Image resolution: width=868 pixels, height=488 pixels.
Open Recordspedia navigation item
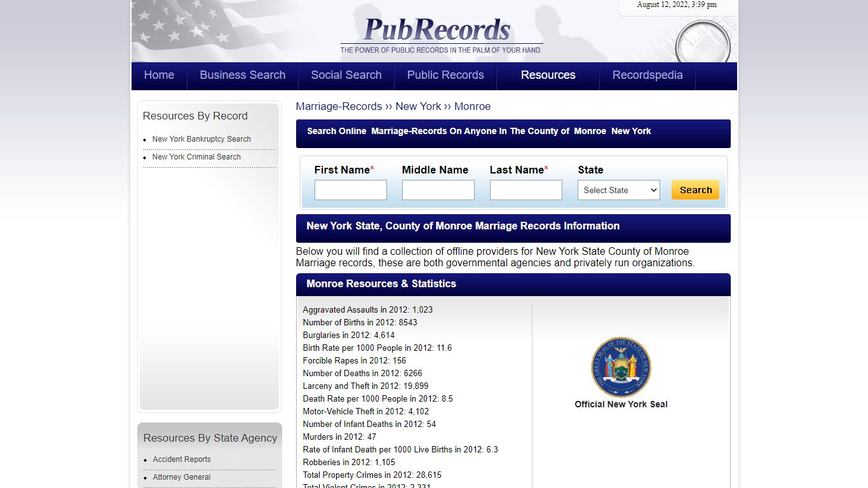[648, 75]
